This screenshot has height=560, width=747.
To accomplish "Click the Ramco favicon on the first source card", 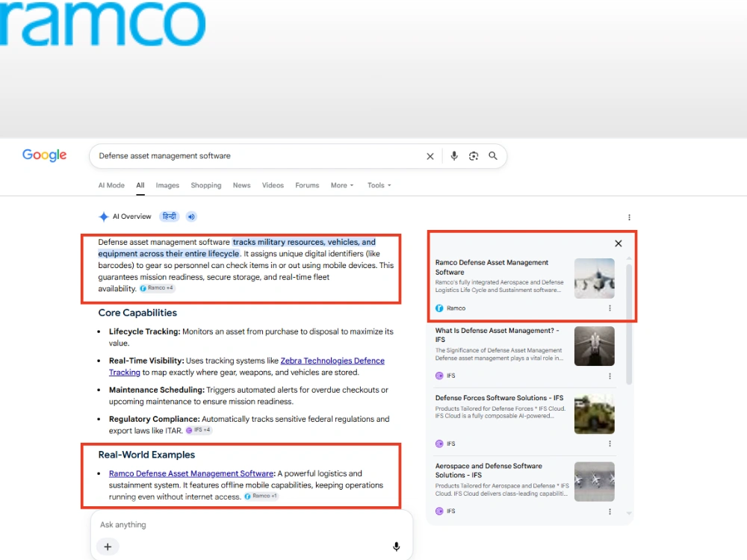I will point(439,308).
